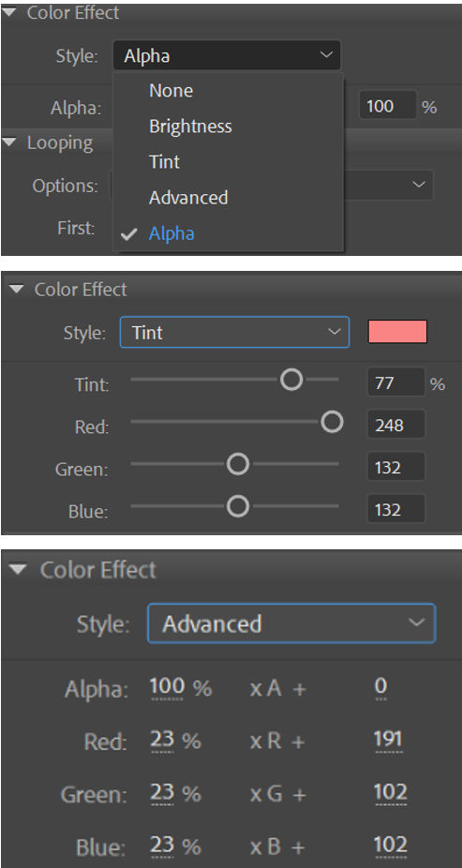Click the Blue value field showing 132
The height and width of the screenshot is (868, 462).
point(396,509)
